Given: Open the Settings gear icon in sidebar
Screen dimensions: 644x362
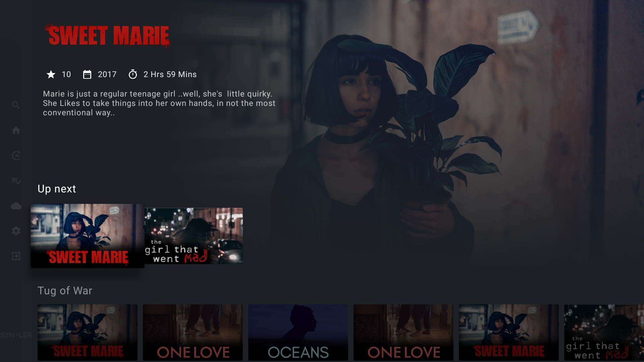Looking at the screenshot, I should (x=16, y=230).
